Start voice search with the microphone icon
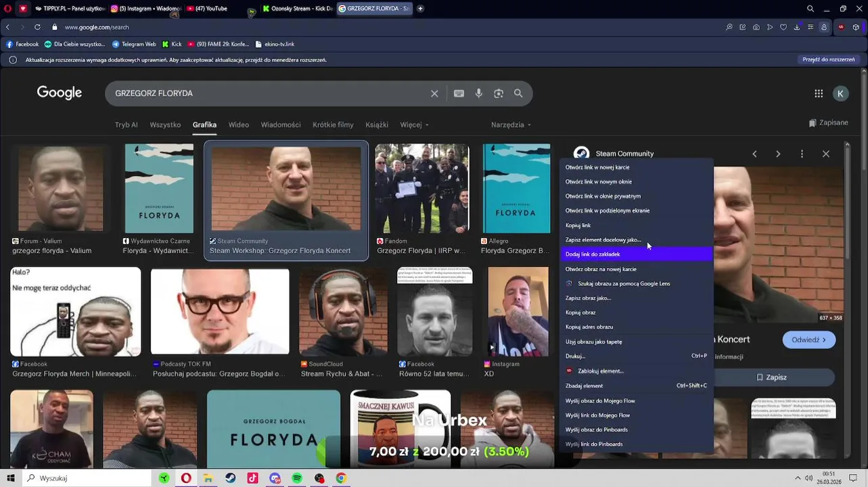This screenshot has height=487, width=868. (479, 93)
